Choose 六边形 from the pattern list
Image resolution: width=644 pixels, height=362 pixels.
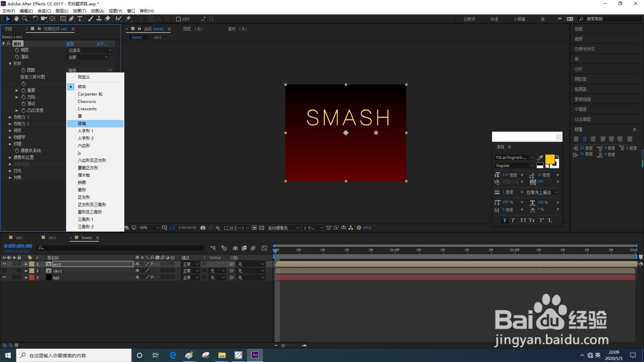(x=95, y=146)
